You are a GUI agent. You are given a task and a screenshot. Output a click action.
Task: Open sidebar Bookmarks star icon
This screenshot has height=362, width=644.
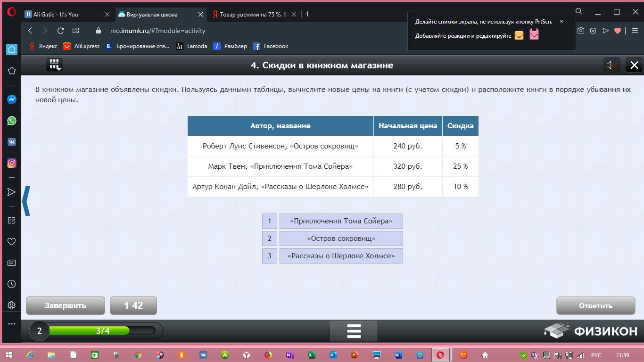(x=12, y=71)
